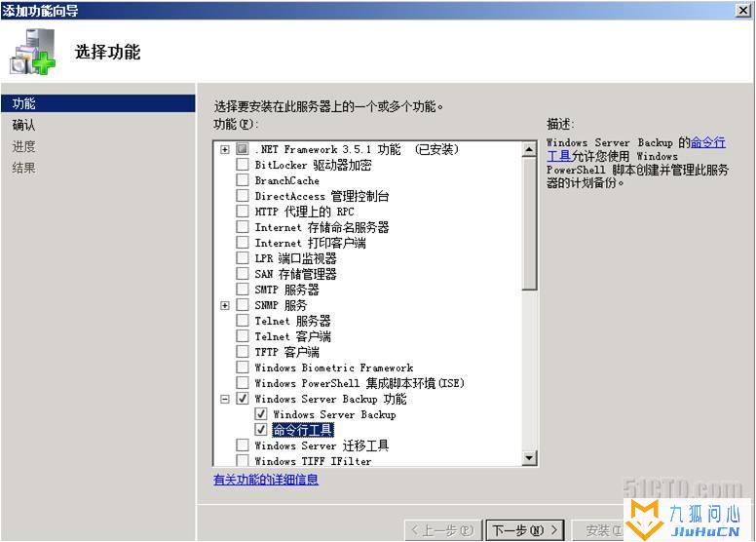Click the feature list scroll down arrow
The height and width of the screenshot is (542, 756).
(529, 457)
